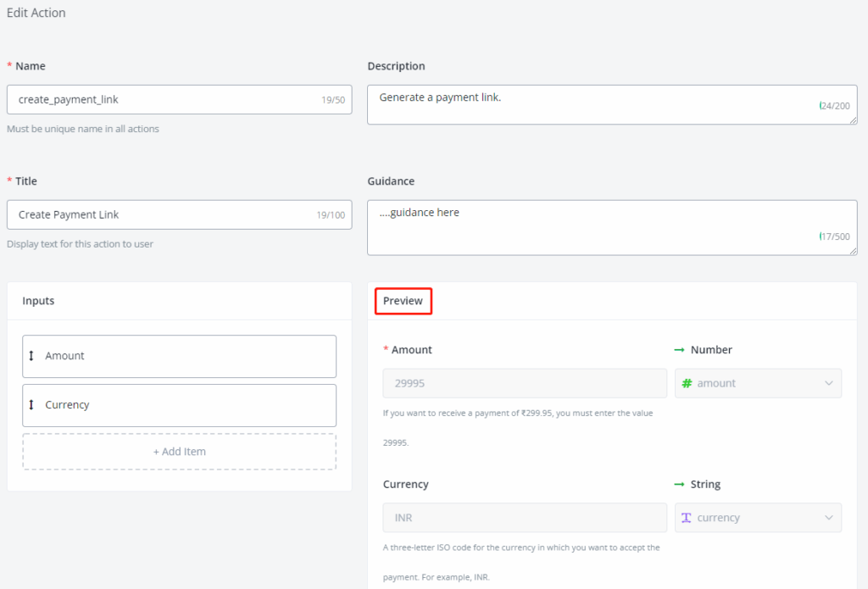
Task: Click the Amount preview field showing 29995
Action: (525, 383)
